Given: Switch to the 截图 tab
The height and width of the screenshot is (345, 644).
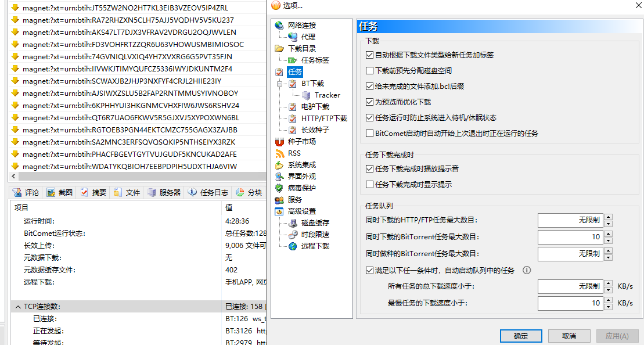Looking at the screenshot, I should coord(60,192).
